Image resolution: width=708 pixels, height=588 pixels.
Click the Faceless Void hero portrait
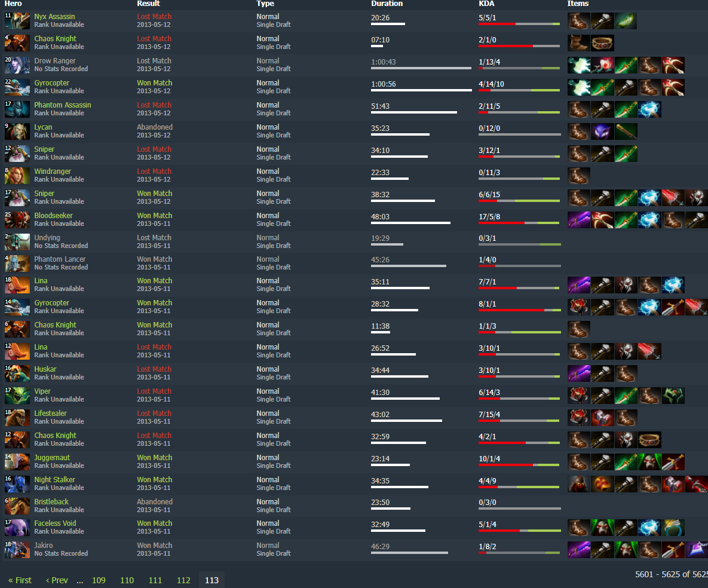[17, 528]
